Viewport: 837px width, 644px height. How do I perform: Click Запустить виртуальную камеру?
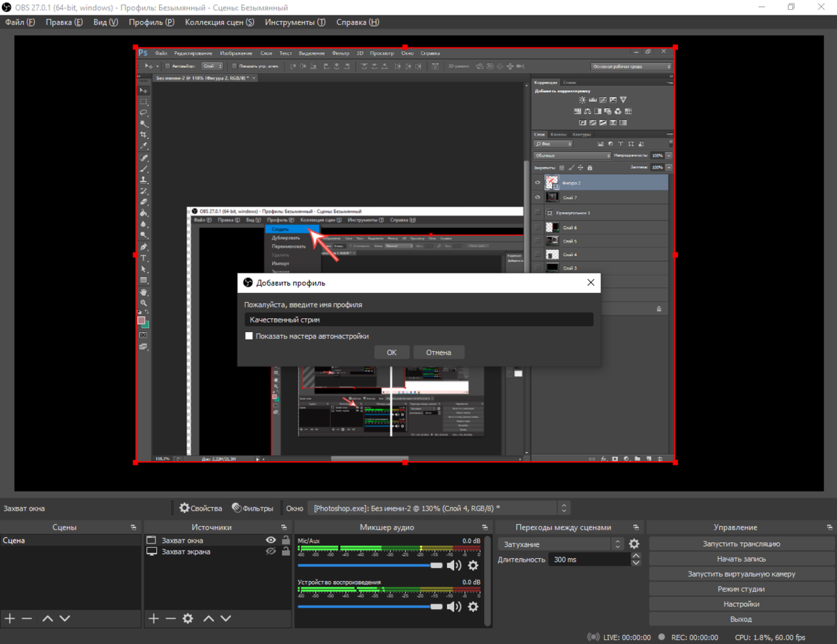741,574
